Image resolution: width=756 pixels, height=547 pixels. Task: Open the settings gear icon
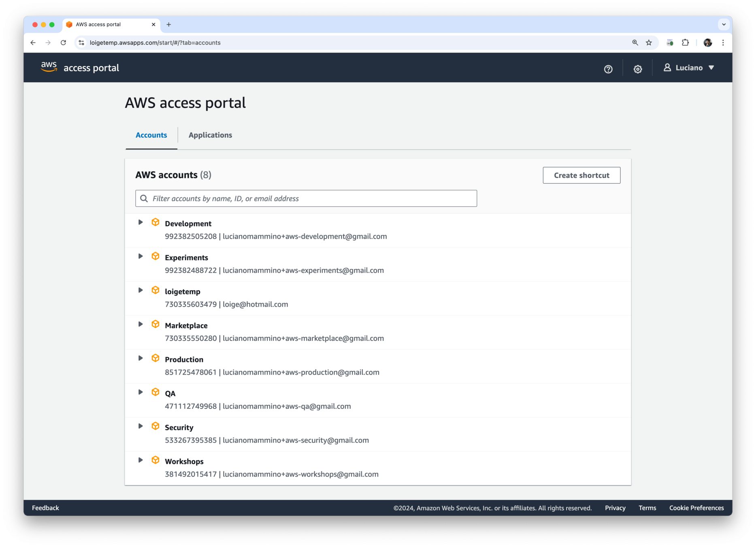point(638,69)
